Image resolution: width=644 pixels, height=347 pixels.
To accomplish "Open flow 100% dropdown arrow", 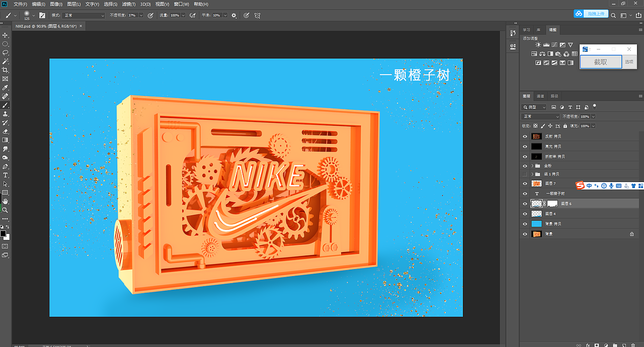I will point(183,15).
